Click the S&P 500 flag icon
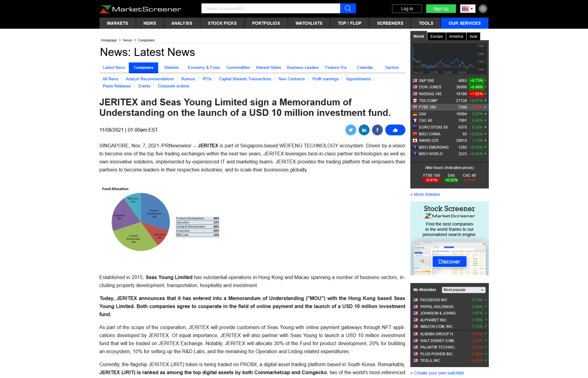The height and width of the screenshot is (378, 588). [x=415, y=80]
